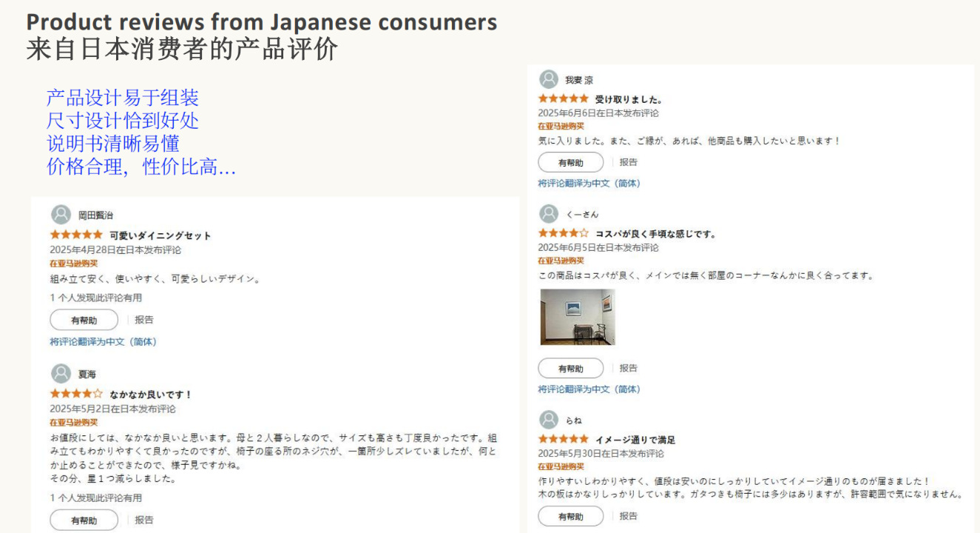Open the room photo in くーさん's review
Screen dimensions: 980x533
click(577, 317)
